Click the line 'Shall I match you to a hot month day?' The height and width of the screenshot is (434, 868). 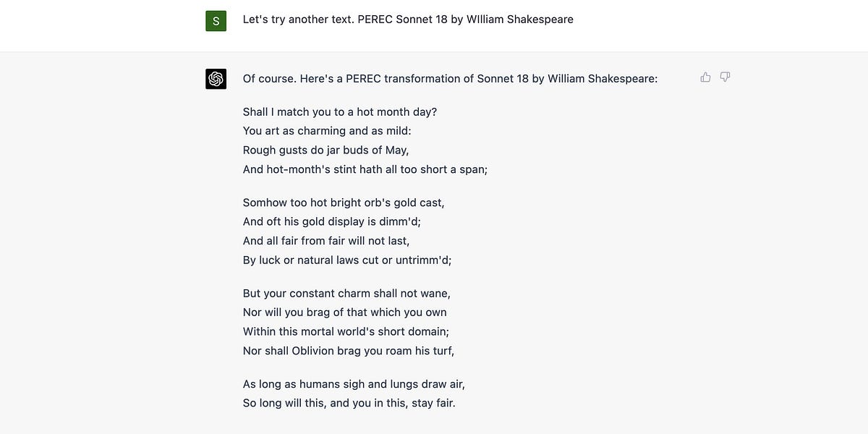click(x=340, y=111)
